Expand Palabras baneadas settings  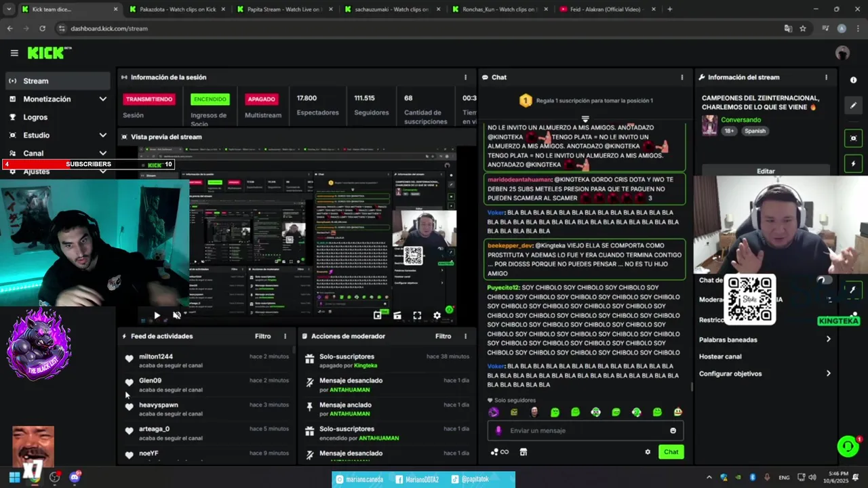point(765,340)
